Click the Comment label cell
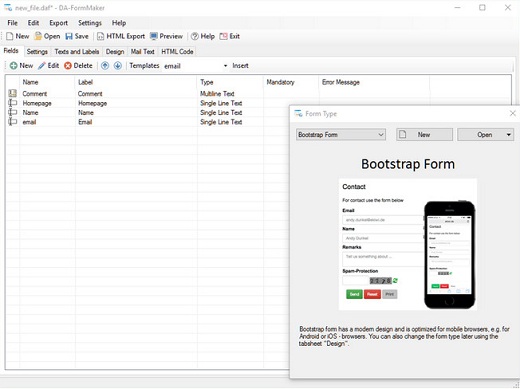Viewport: 520px width, 389px height. pos(90,94)
